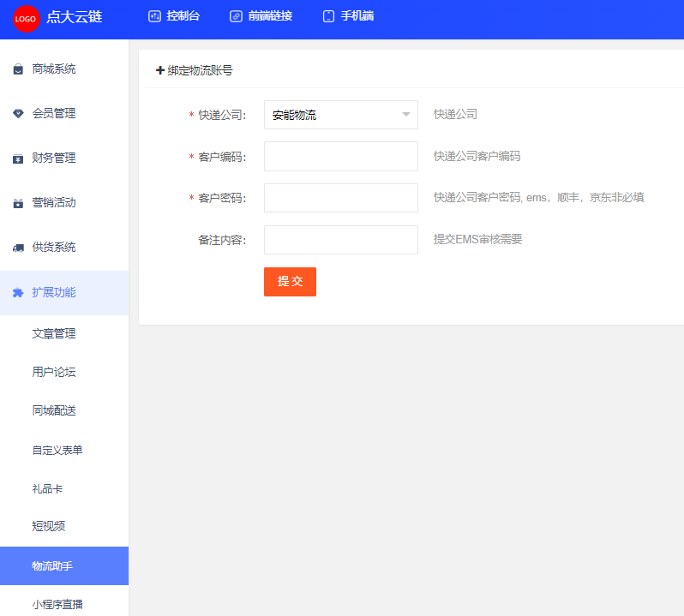Go to 小程序直播 submenu item

tap(64, 604)
